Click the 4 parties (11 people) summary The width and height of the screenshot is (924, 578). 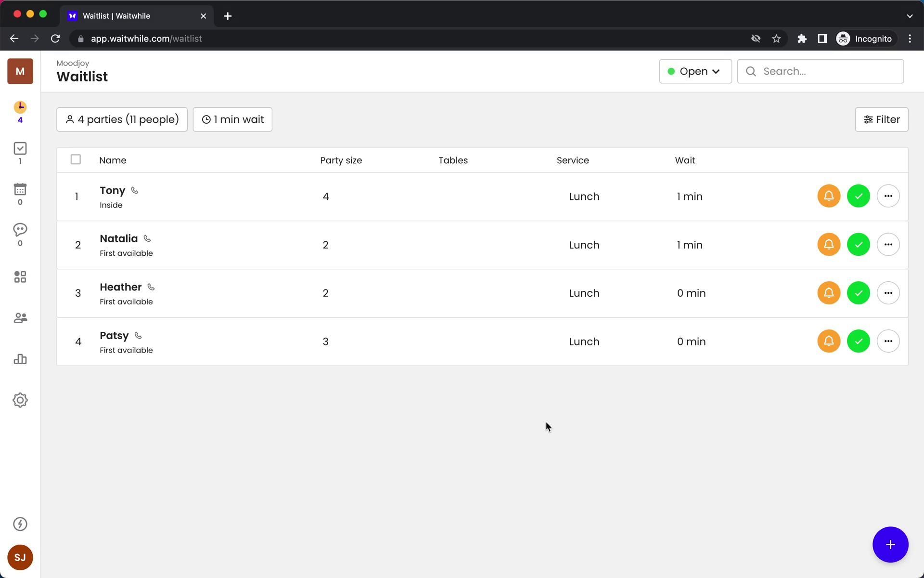tap(122, 119)
